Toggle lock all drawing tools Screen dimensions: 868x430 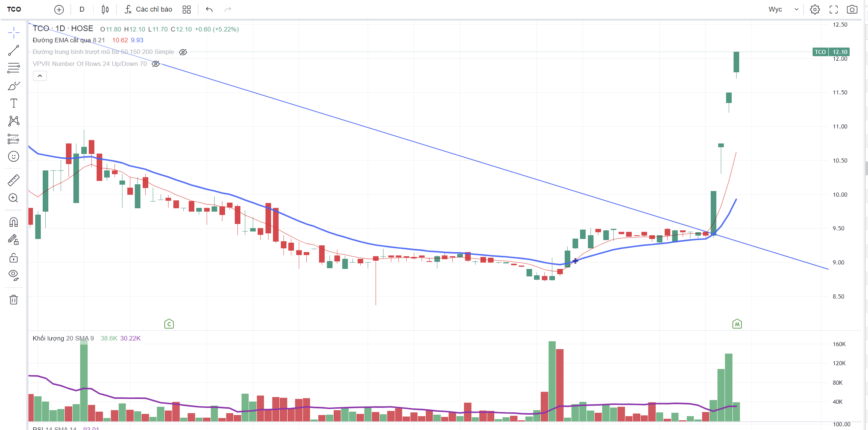click(x=13, y=258)
